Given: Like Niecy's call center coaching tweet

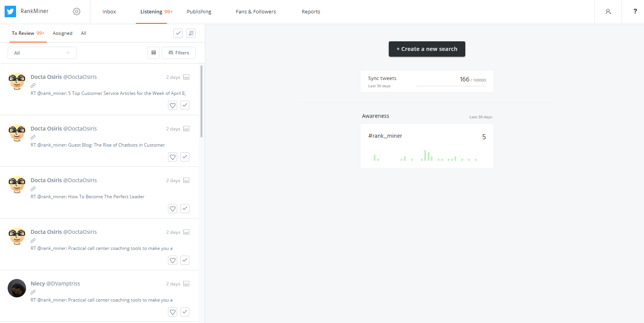Looking at the screenshot, I should (x=173, y=312).
